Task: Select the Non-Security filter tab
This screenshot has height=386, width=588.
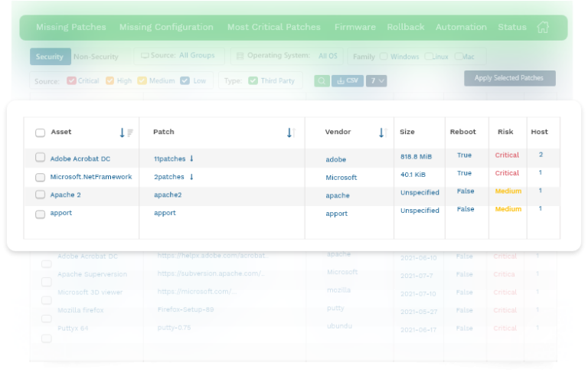Action: [x=96, y=57]
